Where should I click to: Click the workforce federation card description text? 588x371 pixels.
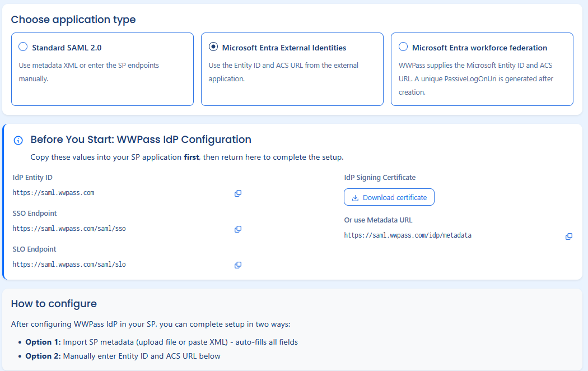coord(476,79)
